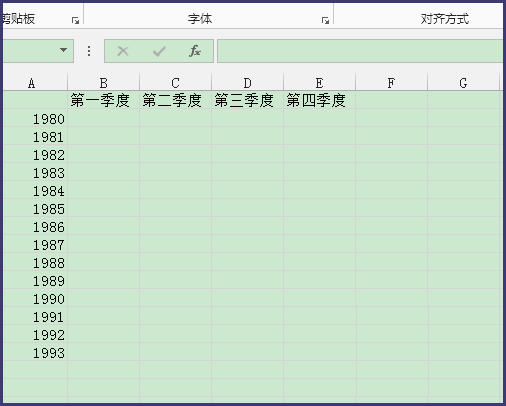
Task: Select column B header
Action: pos(103,83)
